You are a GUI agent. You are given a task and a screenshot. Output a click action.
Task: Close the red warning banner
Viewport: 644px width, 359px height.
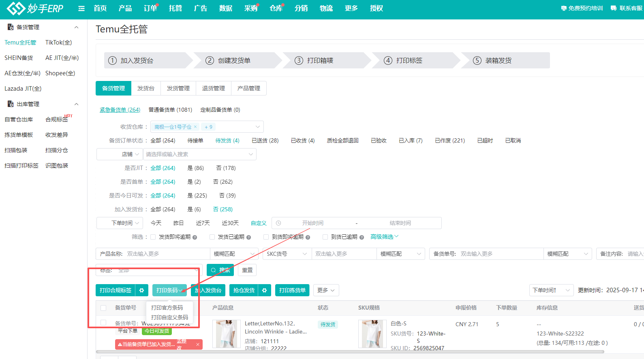click(198, 344)
